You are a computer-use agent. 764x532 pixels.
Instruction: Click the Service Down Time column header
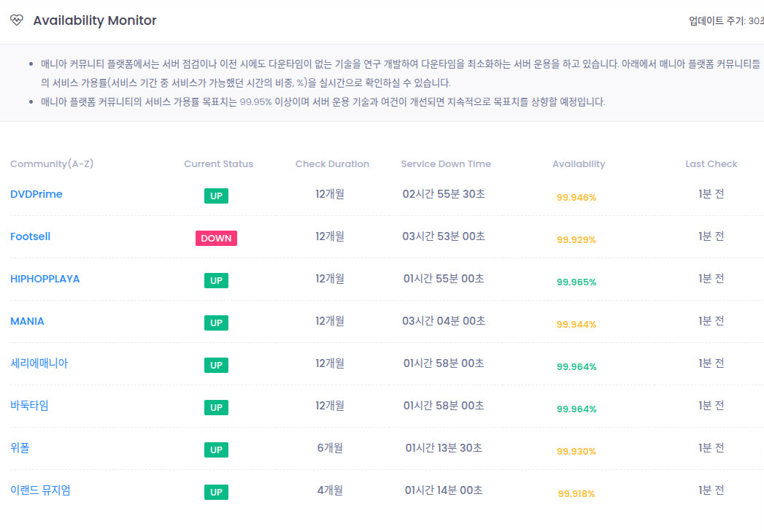coord(446,164)
